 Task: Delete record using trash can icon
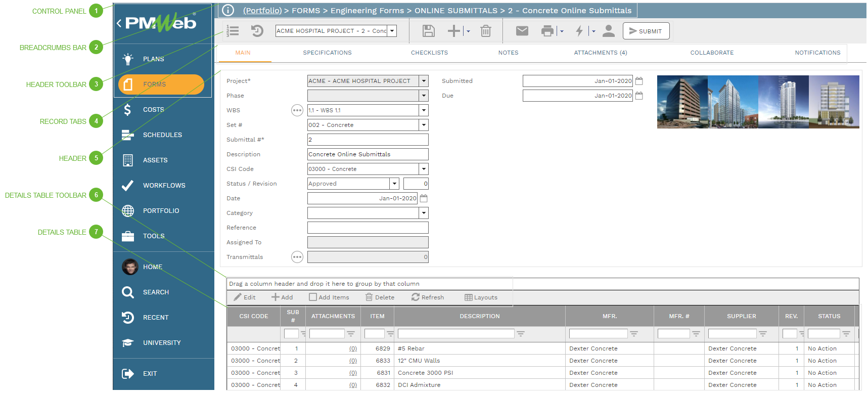[x=486, y=31]
